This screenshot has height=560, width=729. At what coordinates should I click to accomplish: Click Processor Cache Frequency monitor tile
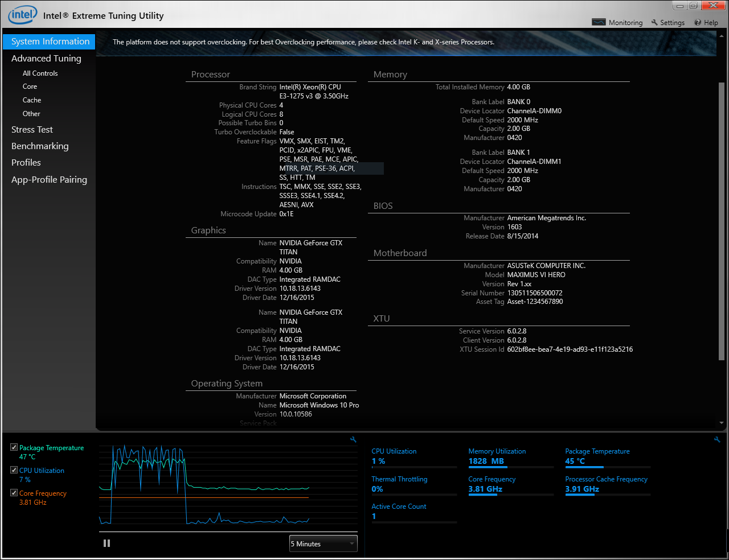[x=608, y=485]
